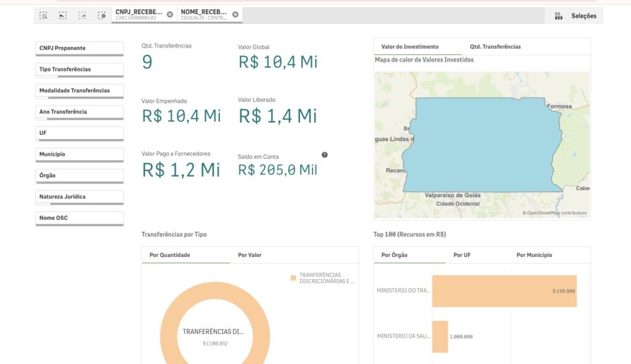Show the Por Município ranking tab
This screenshot has width=631, height=364.
tap(534, 255)
